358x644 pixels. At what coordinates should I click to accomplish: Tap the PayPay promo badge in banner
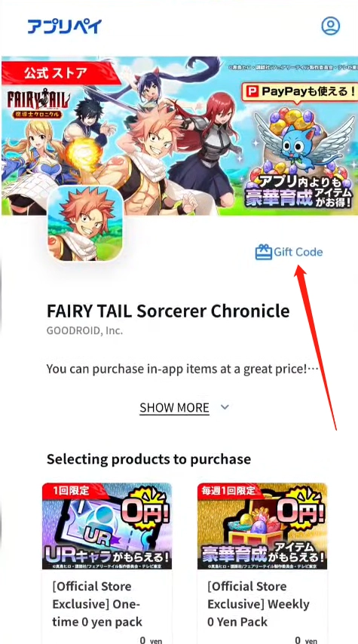tap(298, 91)
